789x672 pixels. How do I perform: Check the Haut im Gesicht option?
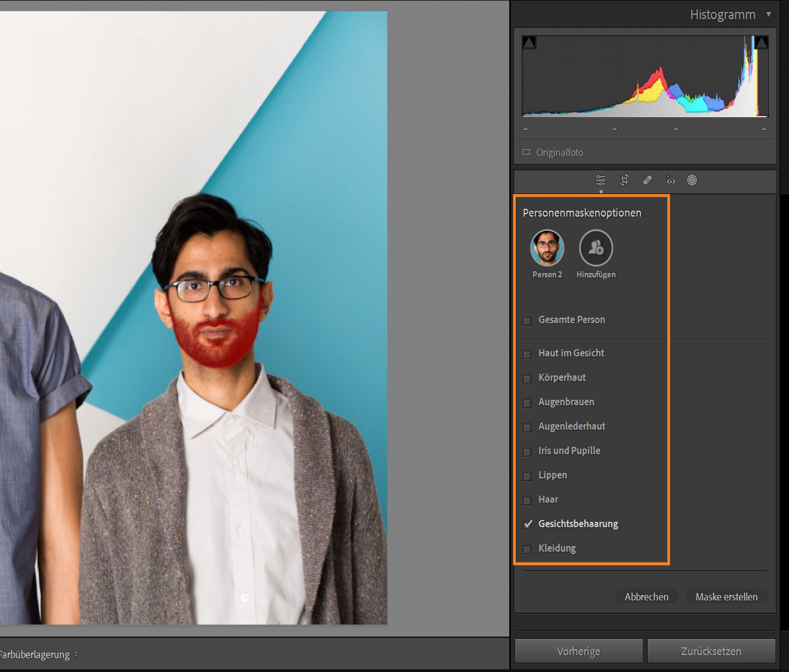point(527,354)
